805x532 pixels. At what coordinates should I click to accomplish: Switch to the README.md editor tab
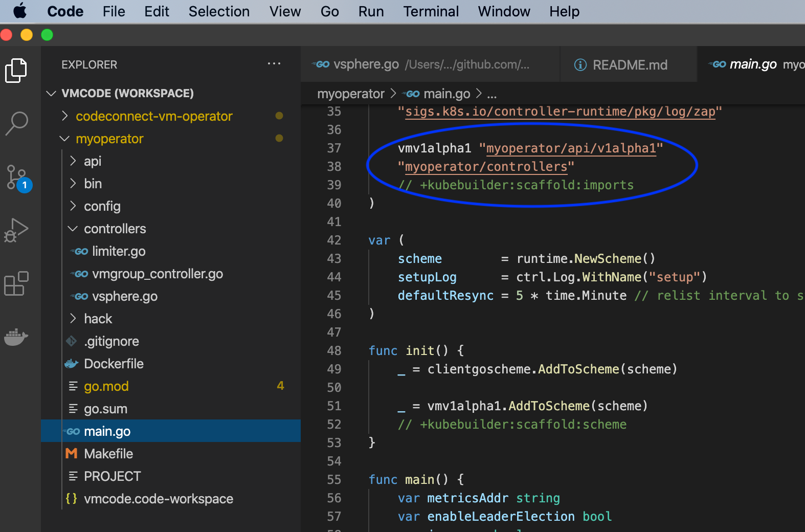click(x=629, y=64)
